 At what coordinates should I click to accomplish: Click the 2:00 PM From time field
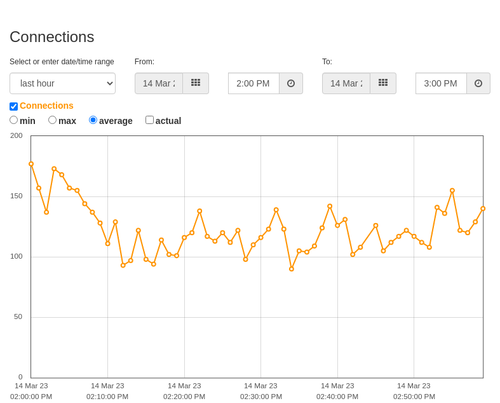click(254, 83)
